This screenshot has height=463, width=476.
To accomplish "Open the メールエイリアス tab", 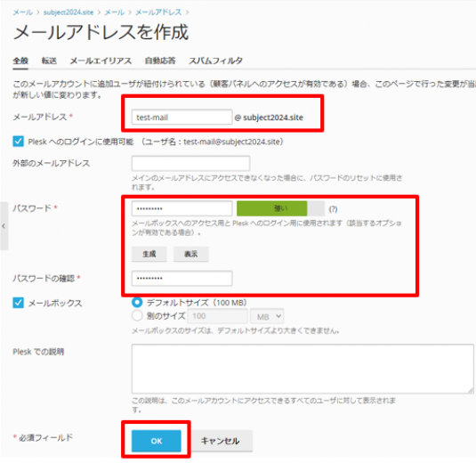I will (101, 61).
